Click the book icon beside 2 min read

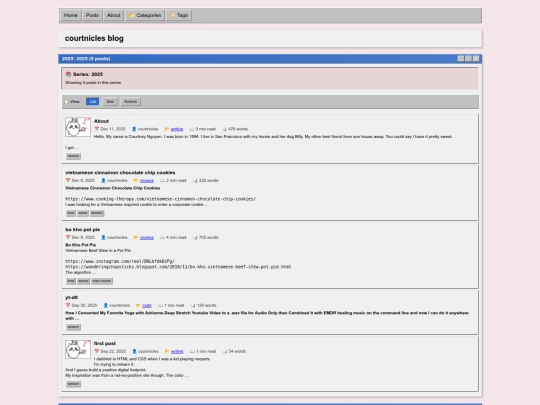coord(162,180)
